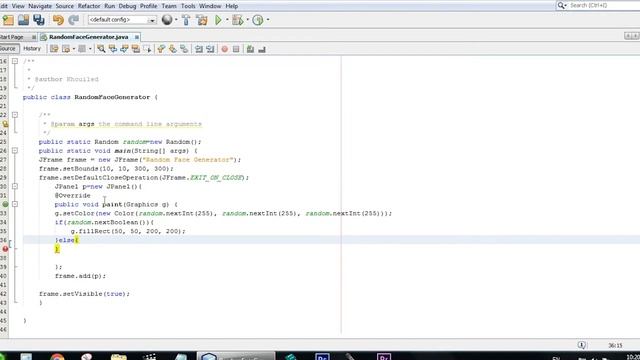Viewport: 640px width, 360px height.
Task: Click the Clean and Build Project icon
Action: pos(202,20)
